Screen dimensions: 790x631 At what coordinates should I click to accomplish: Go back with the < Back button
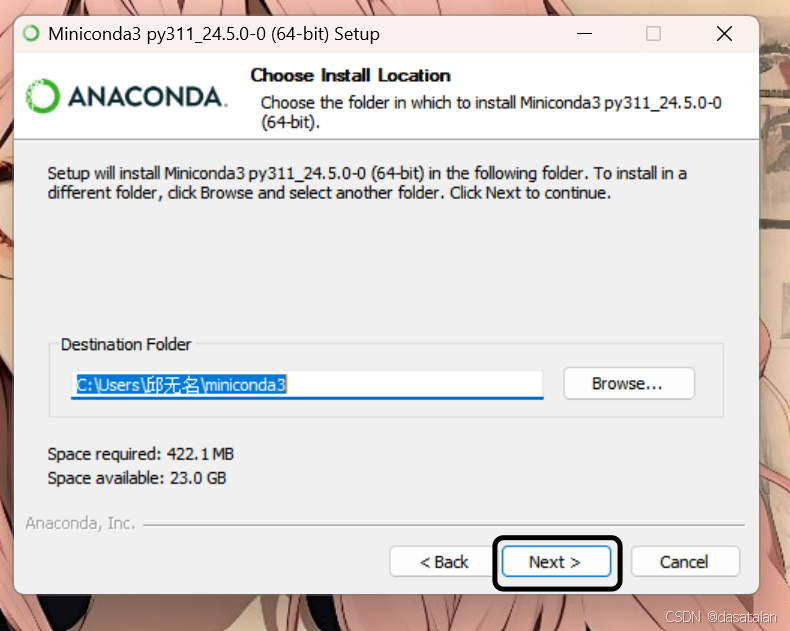444,562
